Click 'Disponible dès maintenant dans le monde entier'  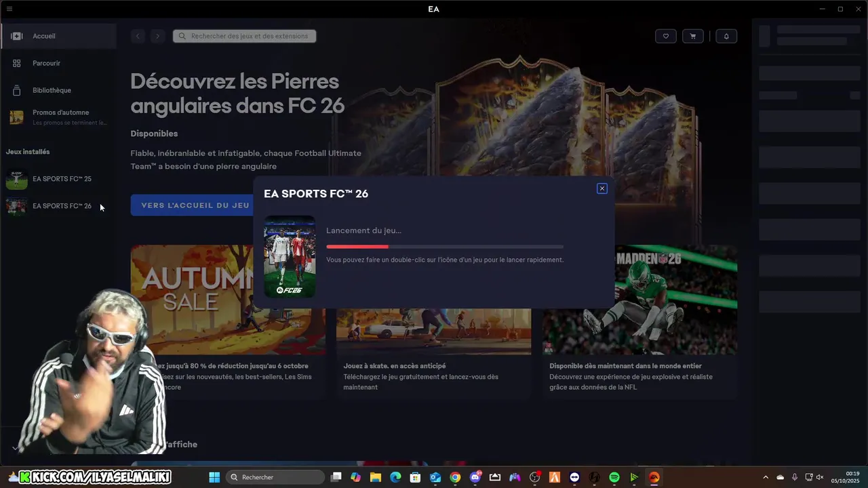click(x=625, y=366)
